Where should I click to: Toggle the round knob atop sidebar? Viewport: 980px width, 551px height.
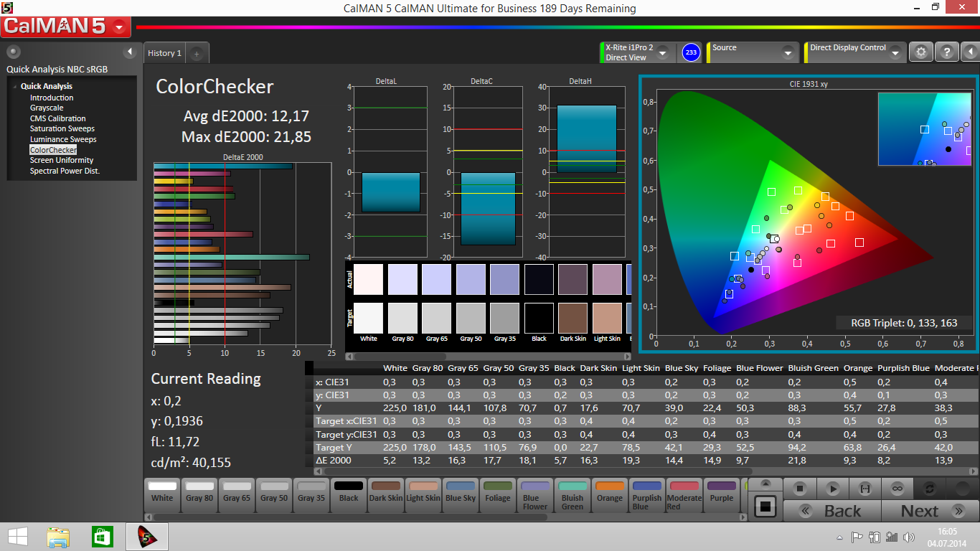point(14,52)
